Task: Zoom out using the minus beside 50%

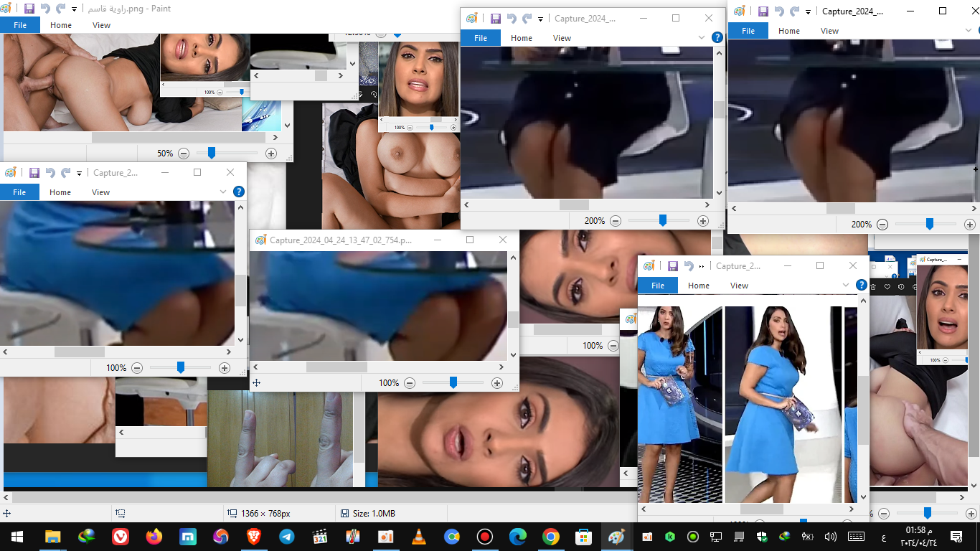Action: coord(184,153)
